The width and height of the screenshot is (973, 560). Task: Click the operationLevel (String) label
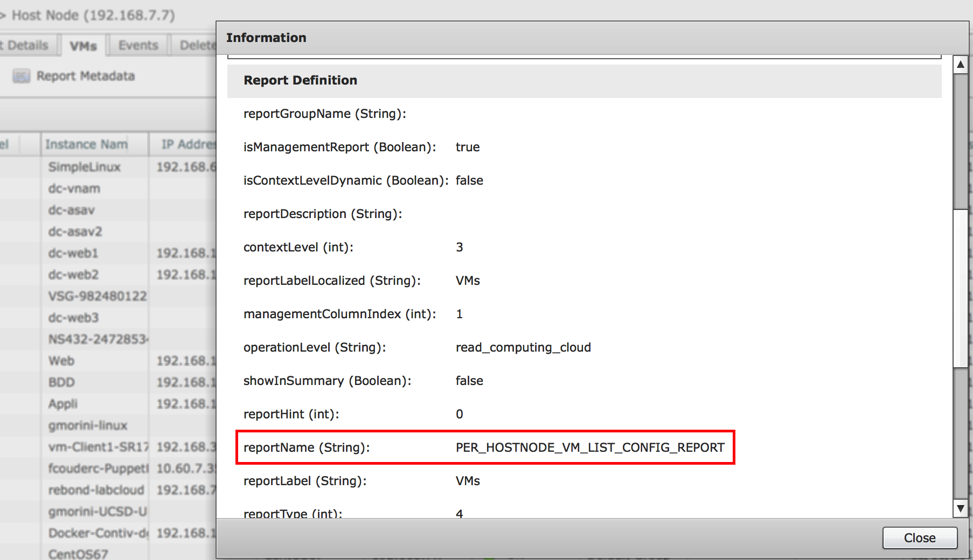pos(315,347)
